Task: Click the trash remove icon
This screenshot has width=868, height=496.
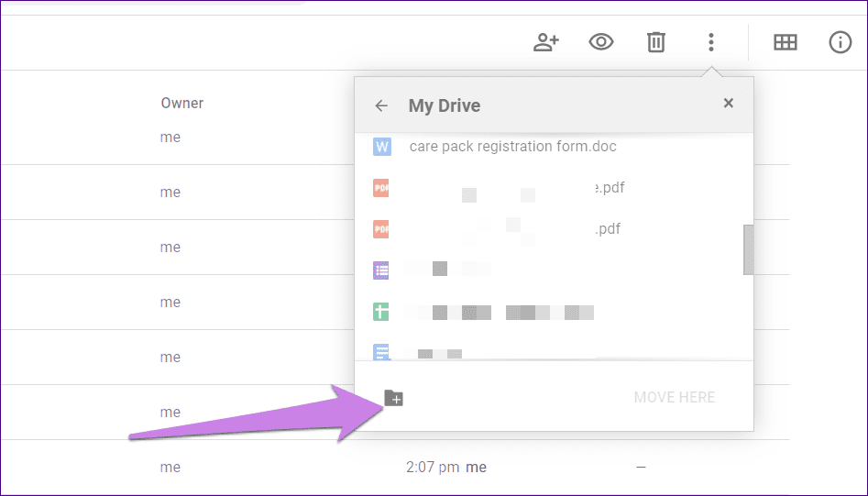Action: (x=656, y=42)
